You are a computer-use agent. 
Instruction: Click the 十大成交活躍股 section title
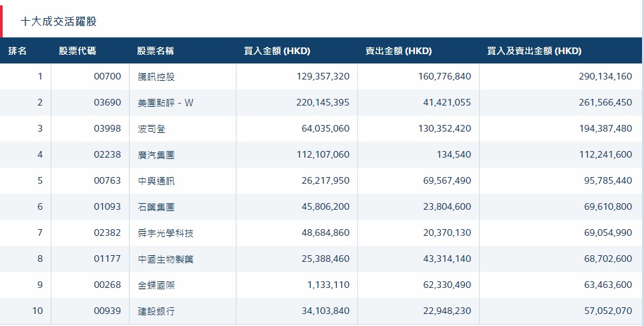tap(59, 21)
